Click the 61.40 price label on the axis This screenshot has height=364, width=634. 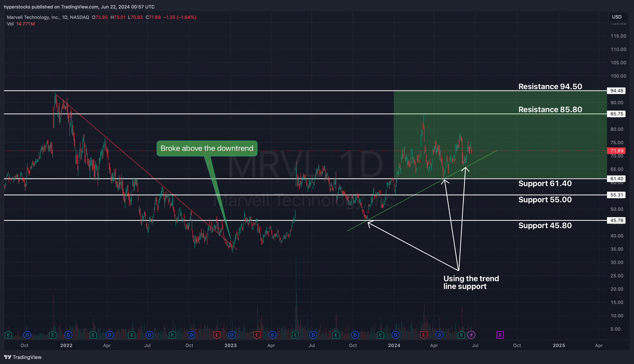(617, 179)
